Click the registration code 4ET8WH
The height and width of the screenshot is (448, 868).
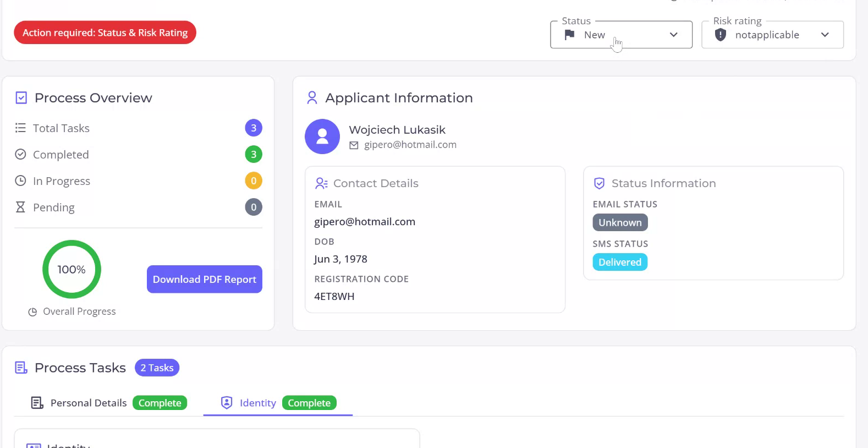coord(334,297)
